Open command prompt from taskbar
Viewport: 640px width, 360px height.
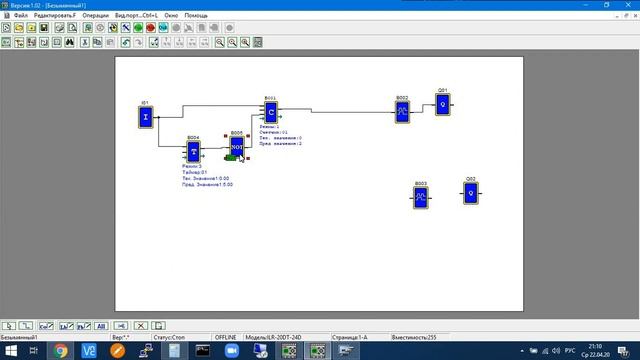point(203,351)
